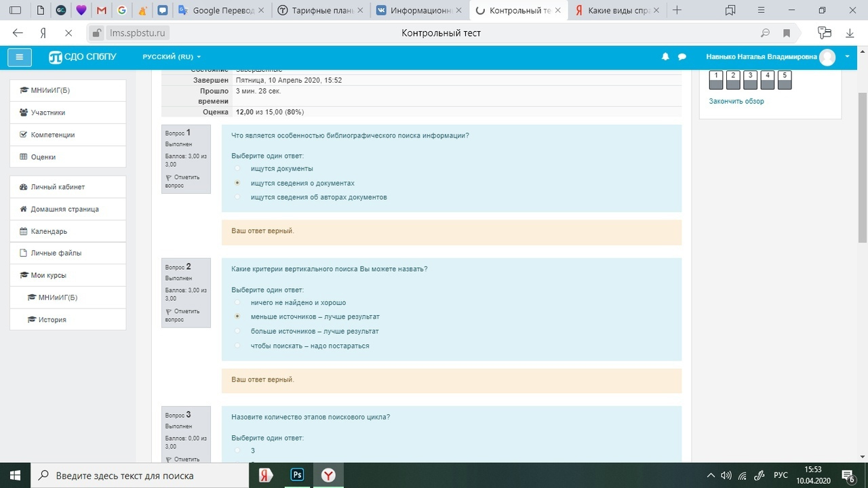
Task: Open a new browser tab with plus
Action: coord(677,10)
